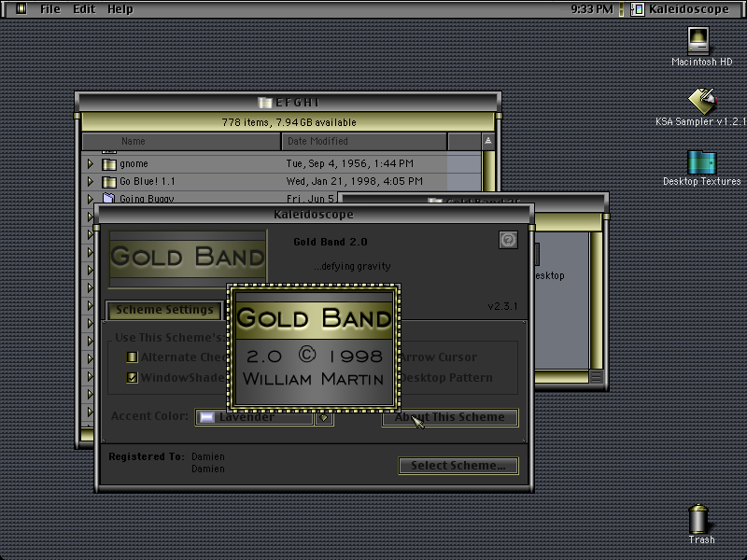Click the 9:33 PM menu bar clock
The height and width of the screenshot is (560, 747).
tap(592, 9)
